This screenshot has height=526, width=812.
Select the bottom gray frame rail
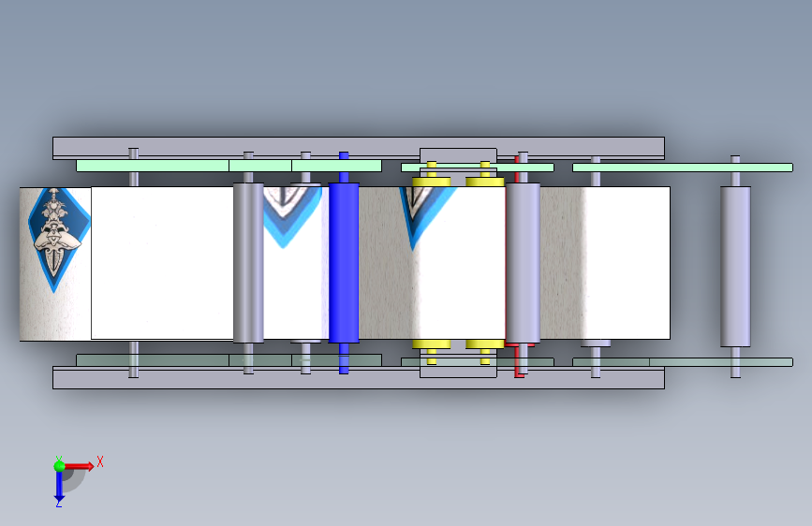coord(359,378)
